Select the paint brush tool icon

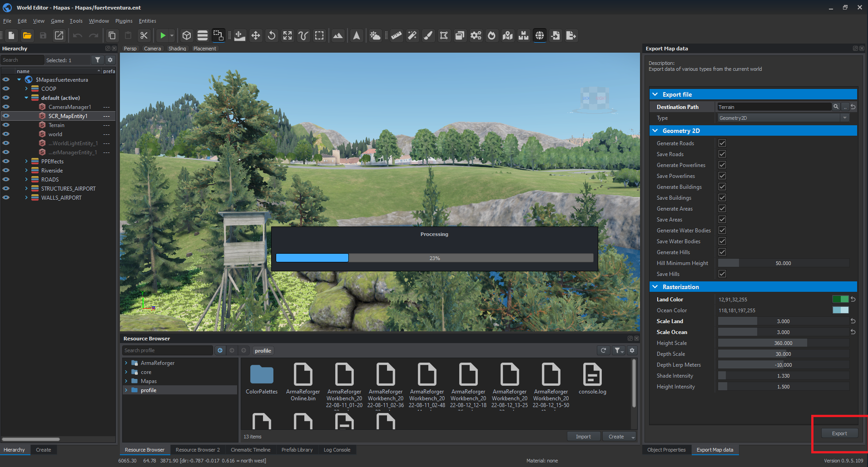click(428, 35)
